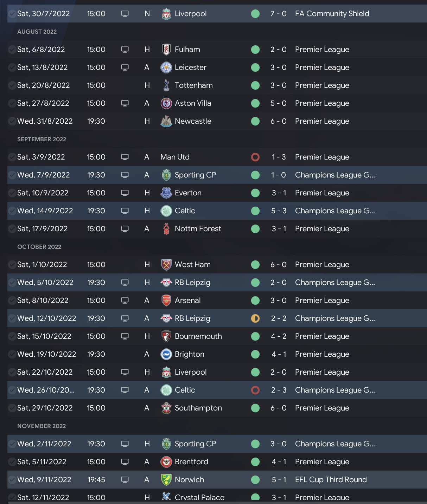Click the TV icon on Sat 6/8/2022 fixture

click(x=125, y=50)
